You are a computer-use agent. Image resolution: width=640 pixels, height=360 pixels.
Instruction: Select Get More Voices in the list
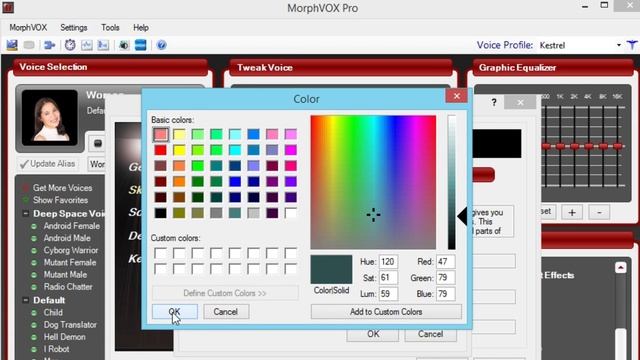pyautogui.click(x=62, y=188)
